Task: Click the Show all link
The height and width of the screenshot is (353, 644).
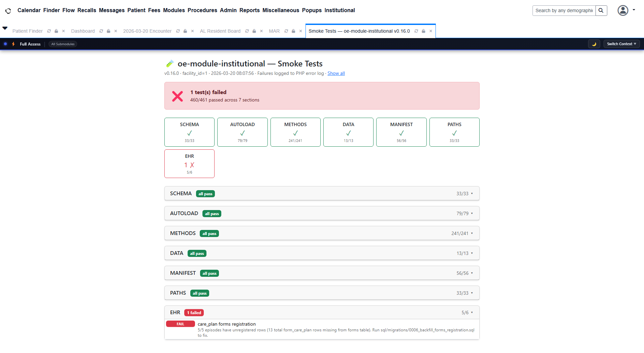Action: click(336, 73)
